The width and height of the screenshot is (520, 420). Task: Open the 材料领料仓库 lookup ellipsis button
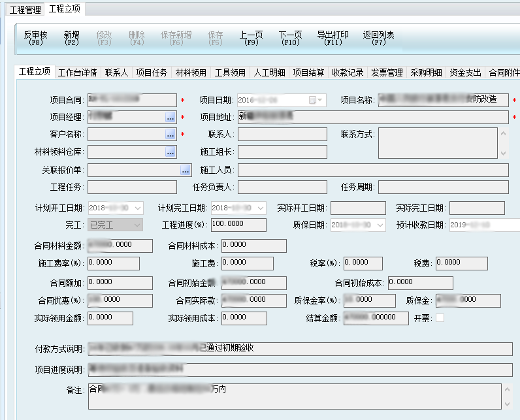[x=171, y=152]
